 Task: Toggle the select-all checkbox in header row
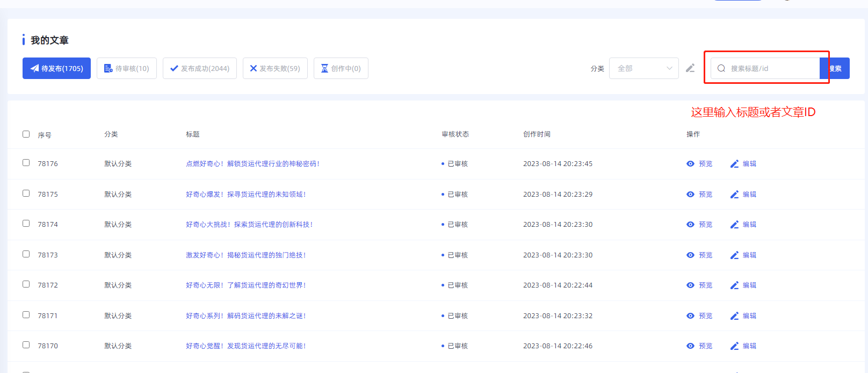tap(26, 134)
